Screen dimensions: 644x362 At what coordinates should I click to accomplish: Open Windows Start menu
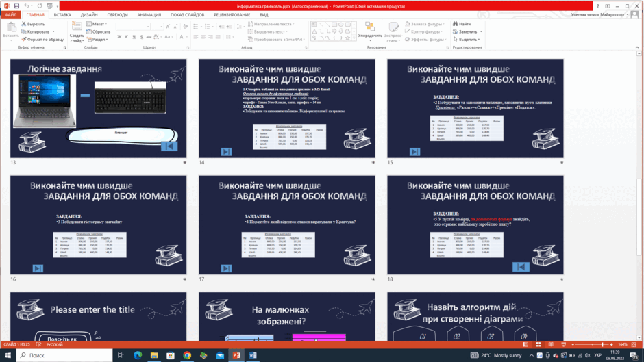coord(8,355)
